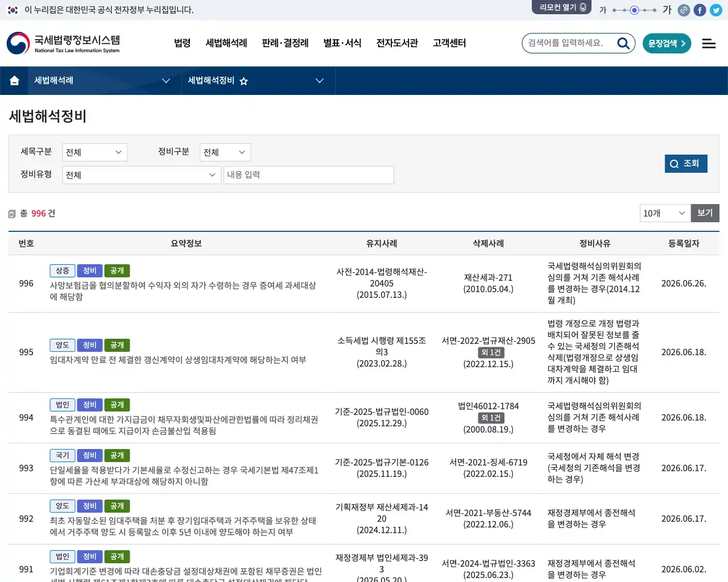Click the Korean flag icon
Image resolution: width=728 pixels, height=582 pixels.
[x=13, y=10]
